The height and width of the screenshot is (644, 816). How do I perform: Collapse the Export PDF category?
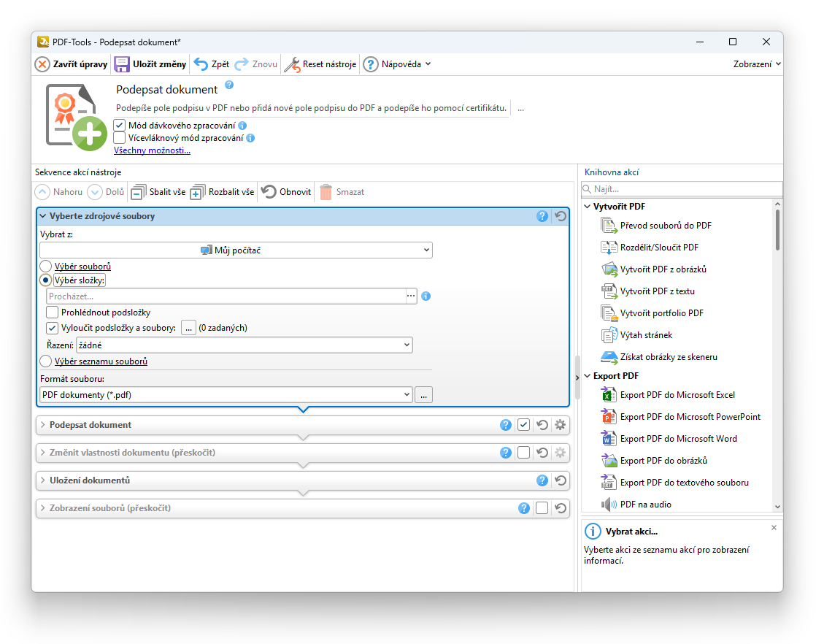588,376
